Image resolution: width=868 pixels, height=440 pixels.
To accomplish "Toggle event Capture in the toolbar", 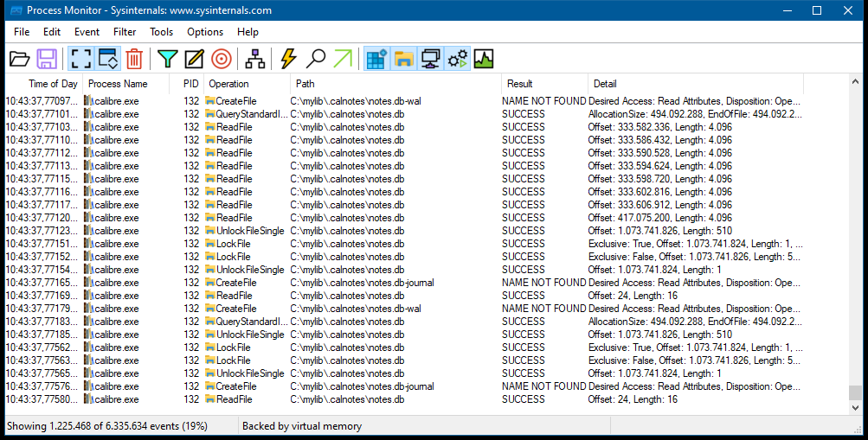I will [x=80, y=59].
